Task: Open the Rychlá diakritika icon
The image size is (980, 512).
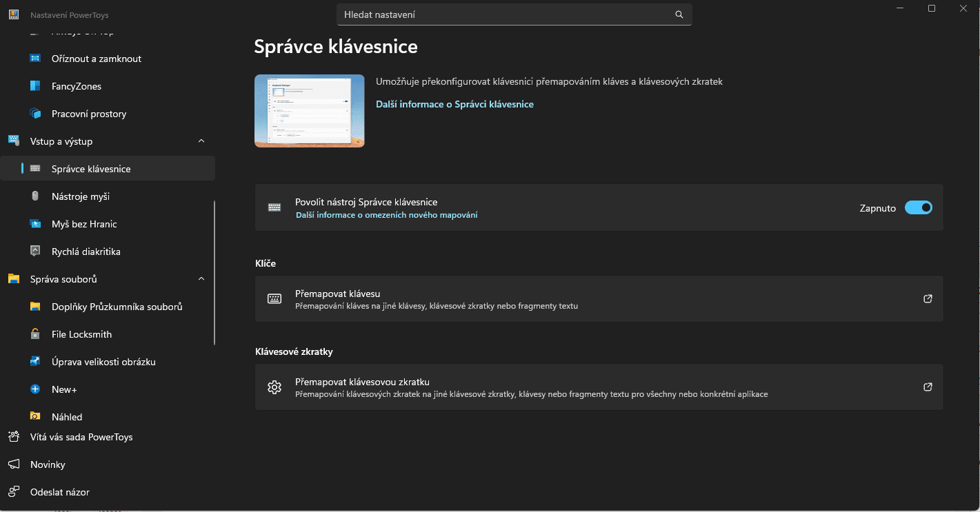Action: click(35, 252)
